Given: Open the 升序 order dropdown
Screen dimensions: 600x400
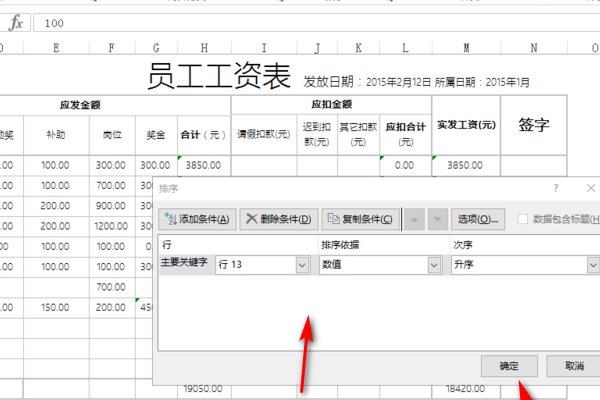Looking at the screenshot, I should [593, 264].
